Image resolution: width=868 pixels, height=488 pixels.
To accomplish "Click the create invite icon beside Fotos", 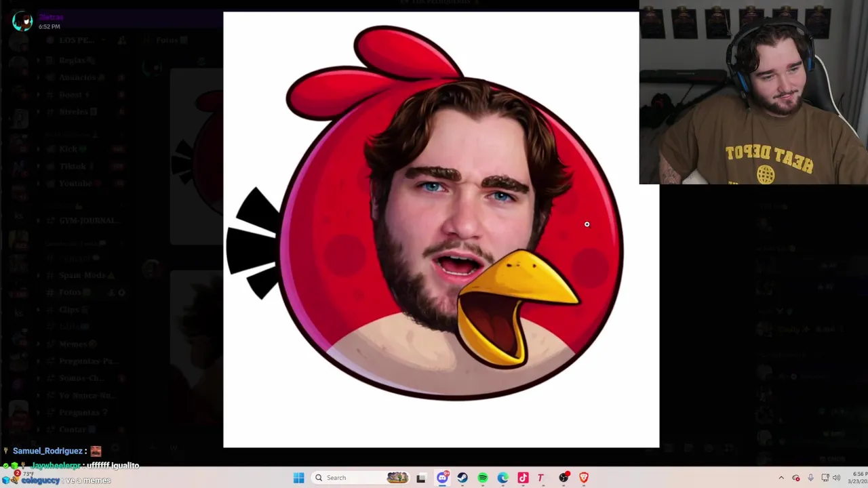I will click(x=111, y=292).
